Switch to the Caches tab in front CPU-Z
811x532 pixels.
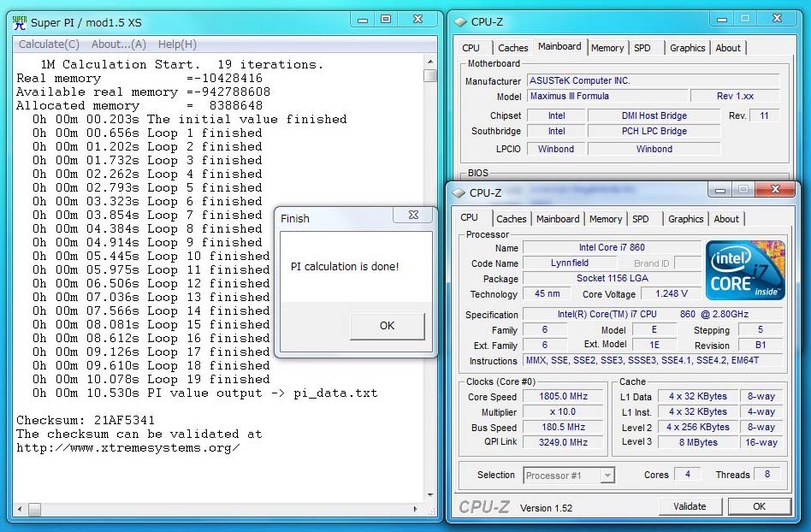pyautogui.click(x=512, y=219)
